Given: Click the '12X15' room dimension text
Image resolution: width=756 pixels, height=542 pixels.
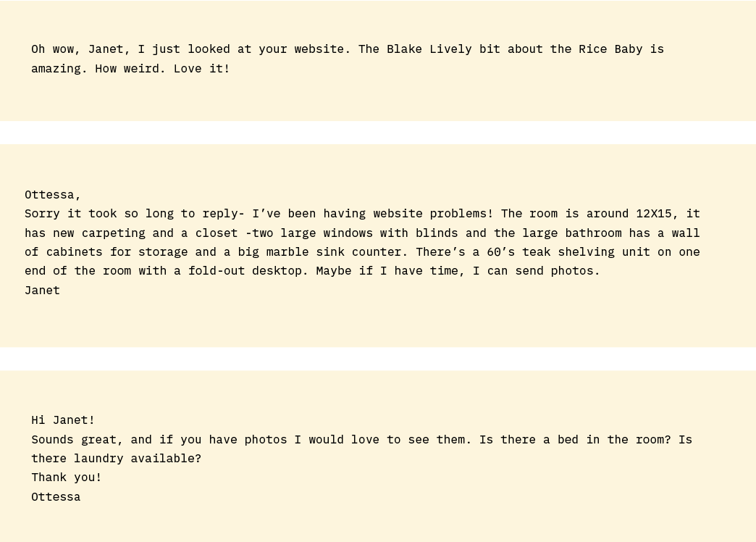Looking at the screenshot, I should click(654, 213).
